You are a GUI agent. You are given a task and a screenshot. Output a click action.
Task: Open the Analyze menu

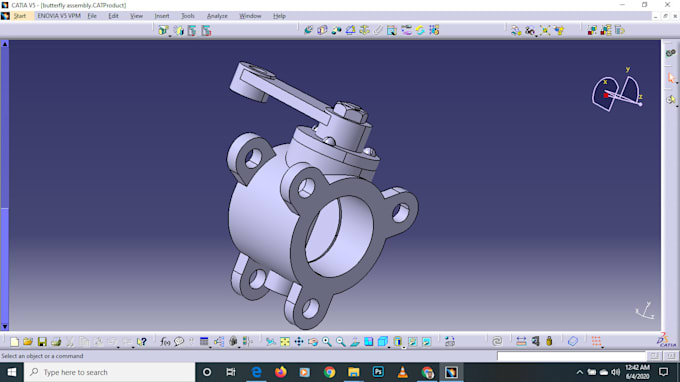click(217, 16)
